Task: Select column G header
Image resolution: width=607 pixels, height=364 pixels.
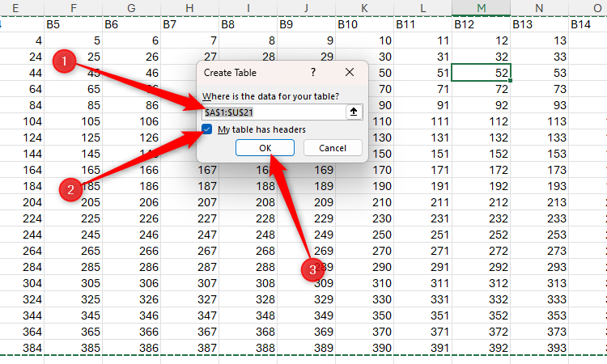Action: pos(132,7)
